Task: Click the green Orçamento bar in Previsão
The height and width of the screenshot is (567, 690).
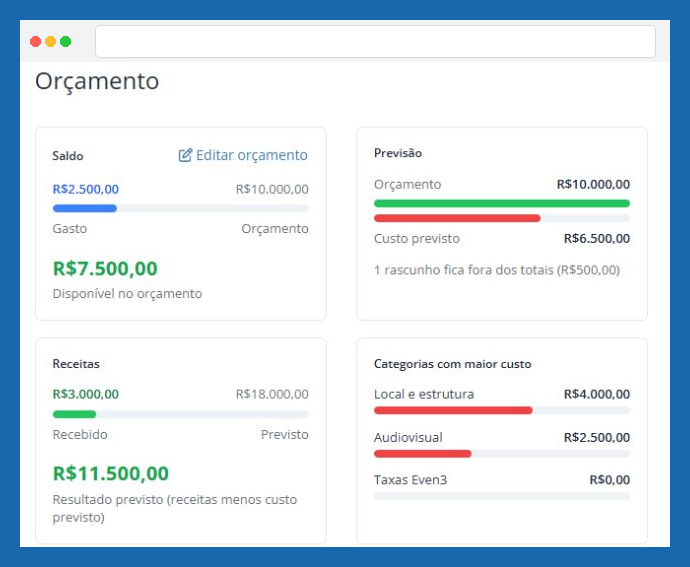Action: pyautogui.click(x=502, y=203)
